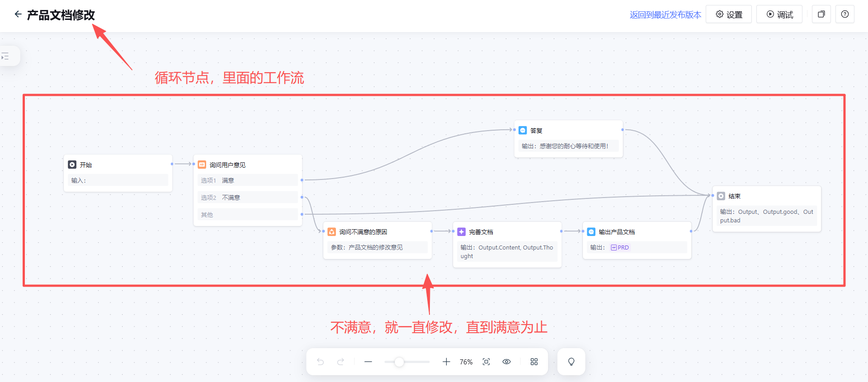868x382 pixels.
Task: Toggle the eye preview icon
Action: tap(507, 362)
